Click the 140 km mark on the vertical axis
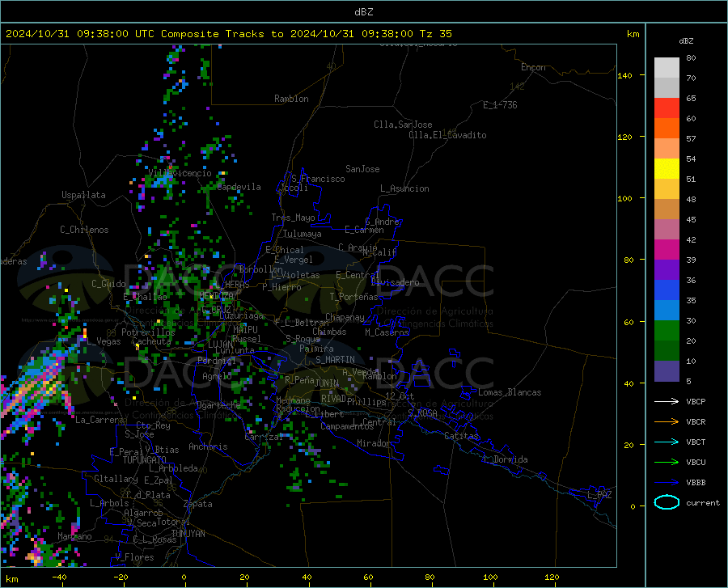 pos(625,75)
